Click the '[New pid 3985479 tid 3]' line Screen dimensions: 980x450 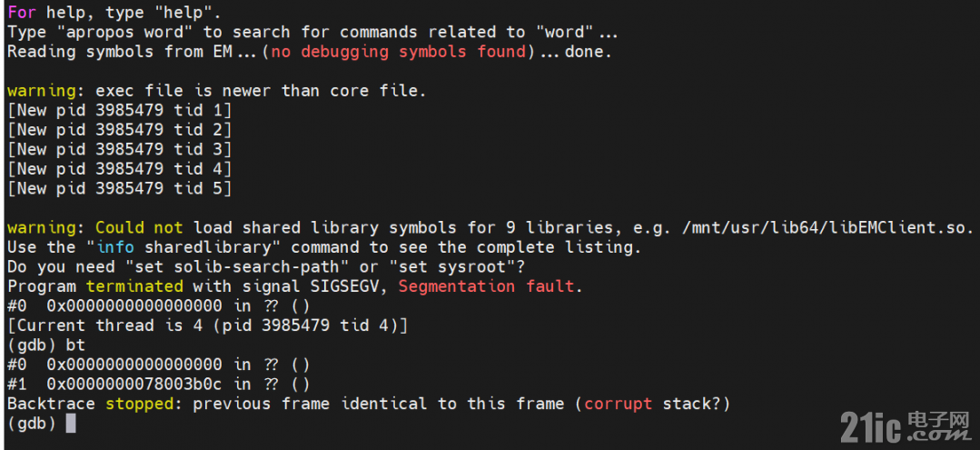pos(119,149)
